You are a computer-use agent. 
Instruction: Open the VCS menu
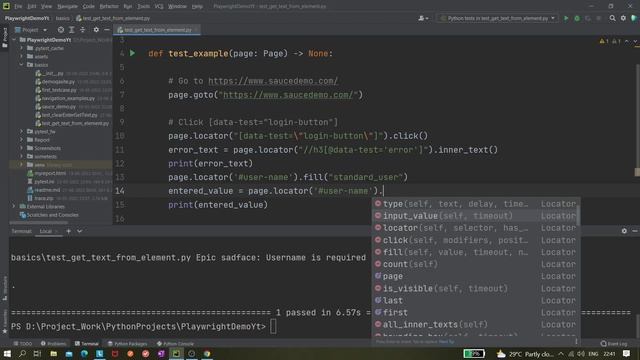tap(159, 7)
